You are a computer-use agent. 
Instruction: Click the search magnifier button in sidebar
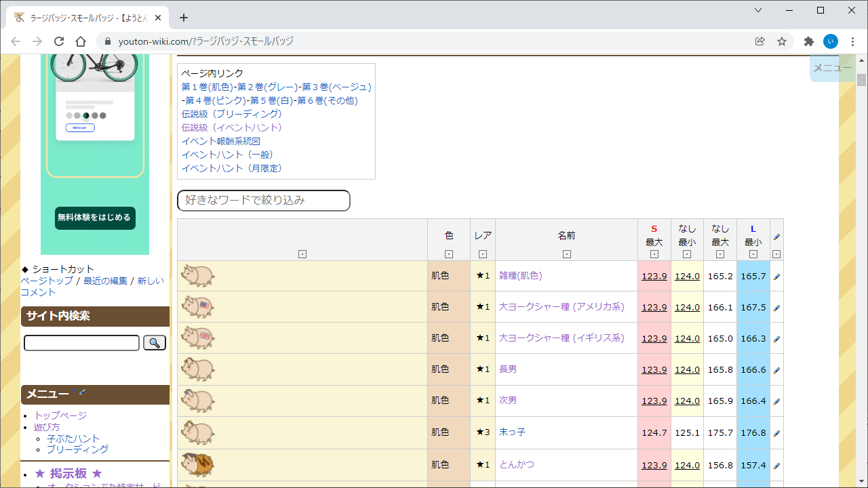click(x=154, y=343)
